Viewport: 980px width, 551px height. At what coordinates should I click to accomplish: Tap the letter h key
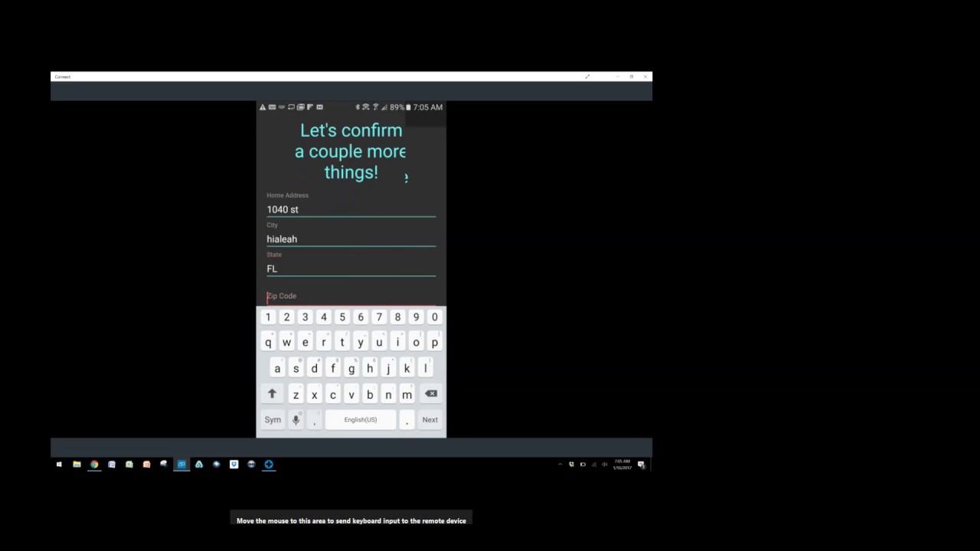[x=370, y=368]
